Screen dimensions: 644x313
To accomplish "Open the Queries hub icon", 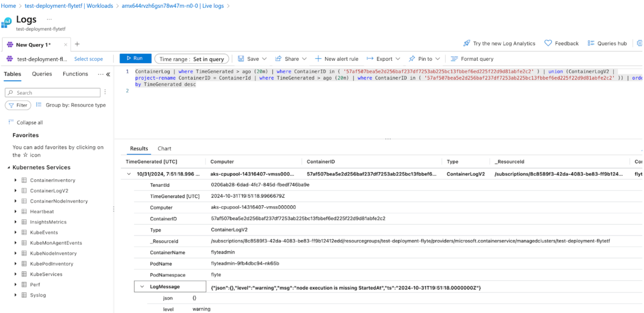I will tap(591, 43).
